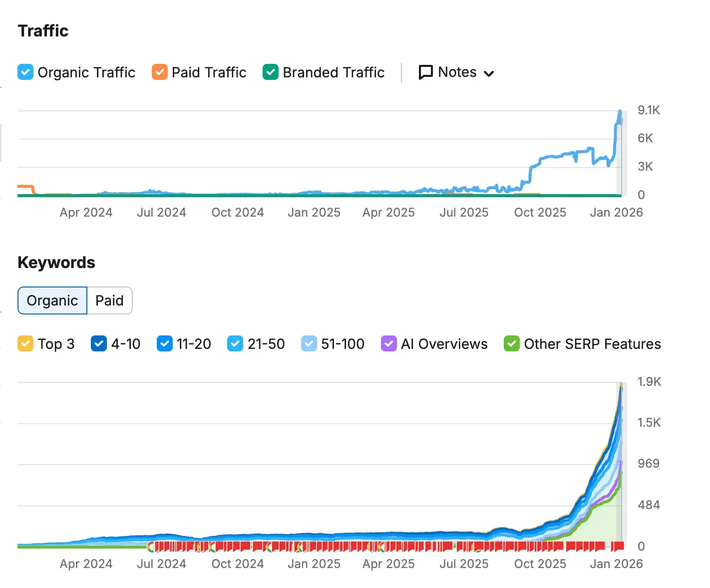This screenshot has height=588, width=710.
Task: Uncheck the 11-20 positions filter
Action: pos(165,344)
